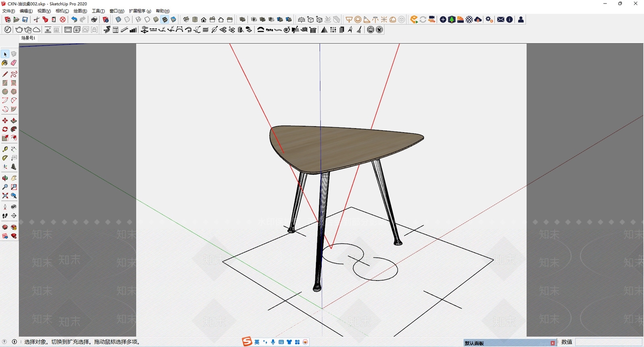The image size is (644, 347).
Task: Click the user account silhouette icon
Action: coord(521,19)
